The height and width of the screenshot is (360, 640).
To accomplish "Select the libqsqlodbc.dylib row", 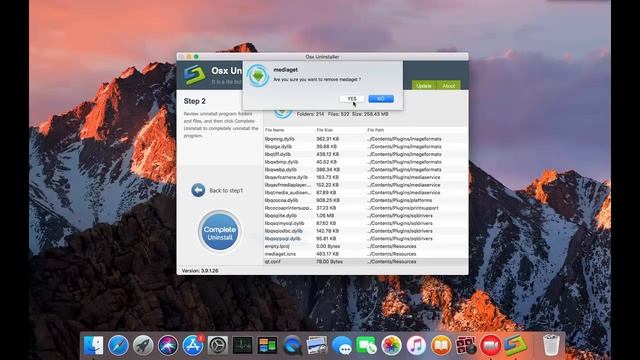I will (365, 231).
